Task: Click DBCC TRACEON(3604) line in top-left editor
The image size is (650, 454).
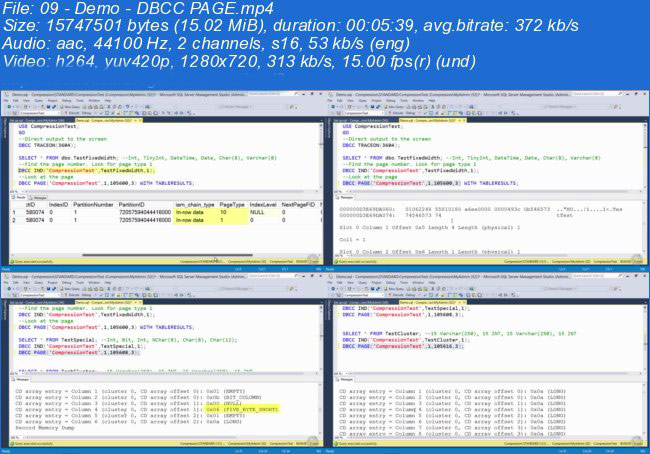Action: coord(45,145)
